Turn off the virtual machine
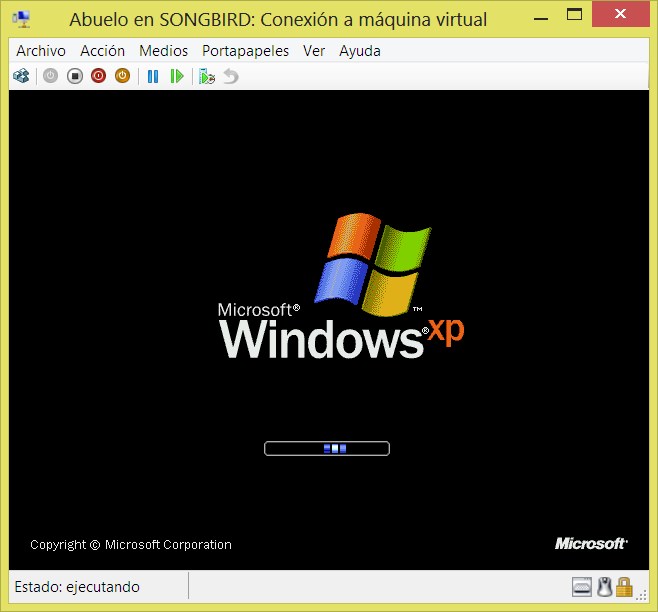Image resolution: width=658 pixels, height=612 pixels. [x=75, y=76]
